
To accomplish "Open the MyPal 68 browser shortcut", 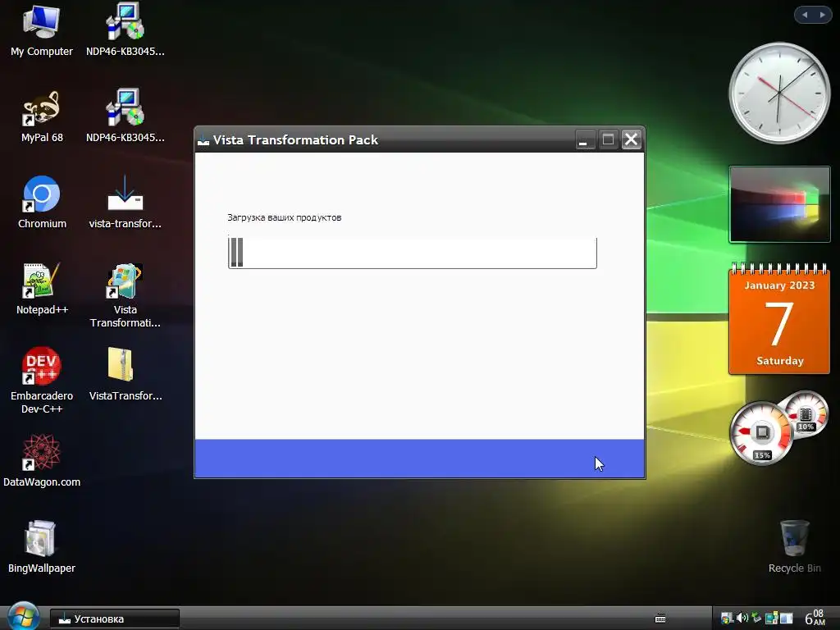I will tap(41, 116).
